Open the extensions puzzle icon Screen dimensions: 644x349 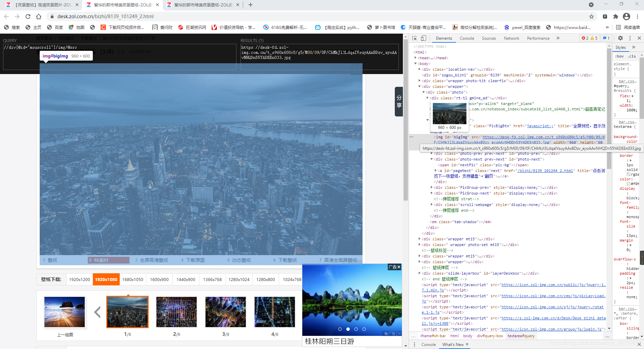click(616, 16)
